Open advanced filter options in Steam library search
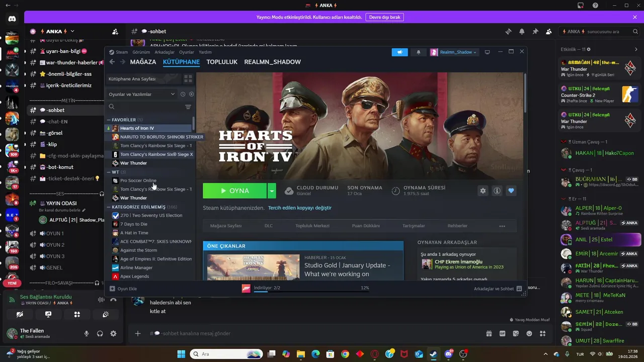This screenshot has width=644, height=362. 188,107
